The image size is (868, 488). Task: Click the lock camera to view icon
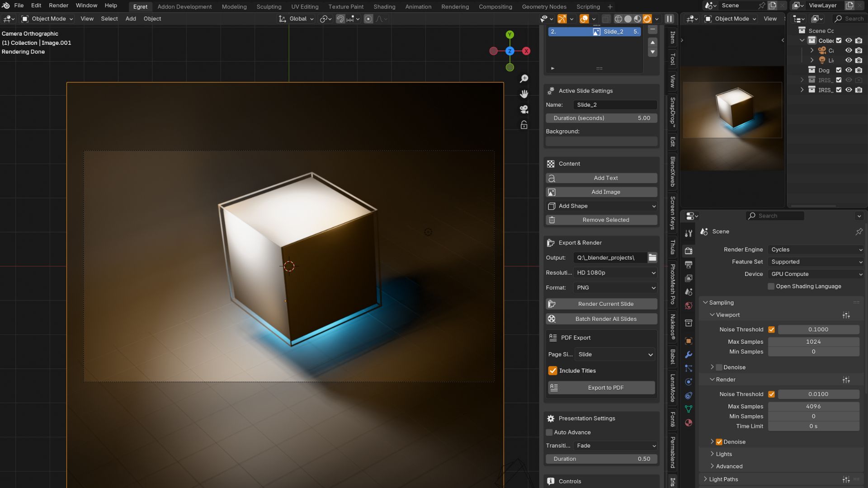[524, 125]
